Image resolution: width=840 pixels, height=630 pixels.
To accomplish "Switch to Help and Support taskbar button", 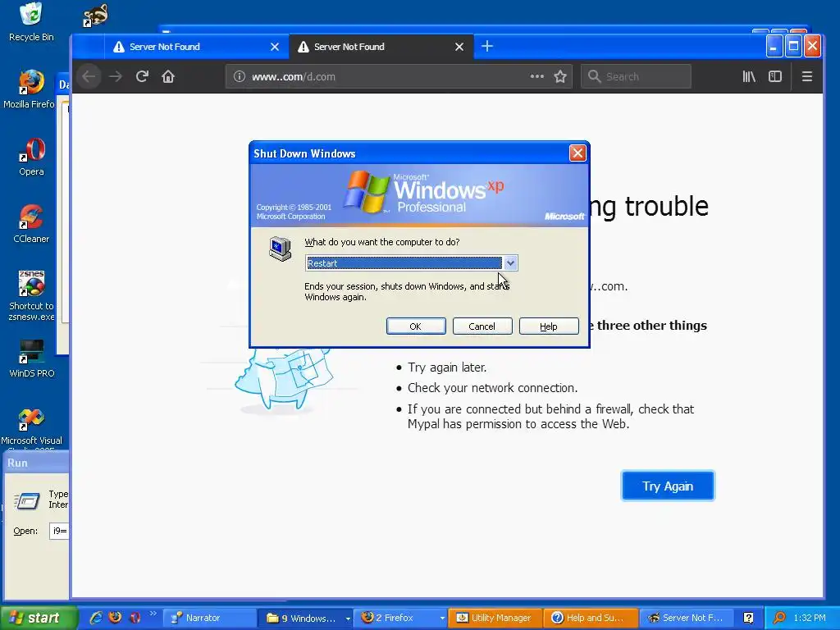I will (590, 618).
